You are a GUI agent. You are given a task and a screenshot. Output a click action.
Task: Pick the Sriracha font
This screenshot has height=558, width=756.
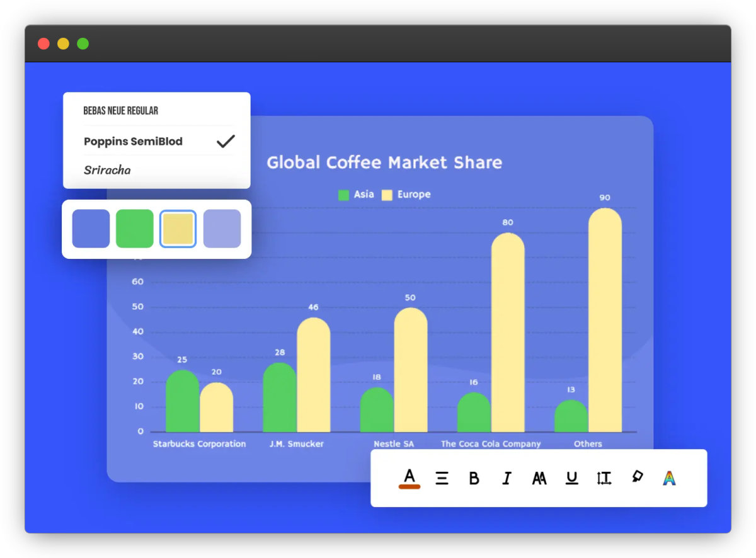[107, 170]
